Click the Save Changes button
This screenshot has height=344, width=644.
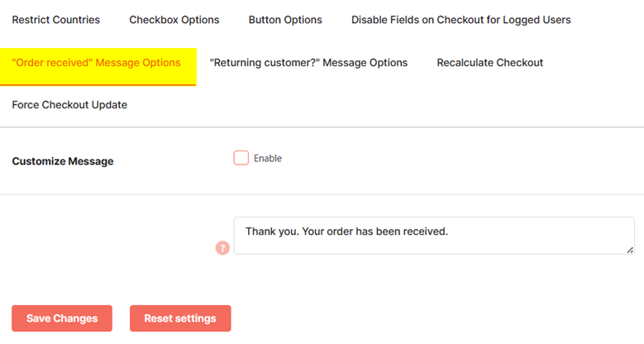tap(62, 318)
